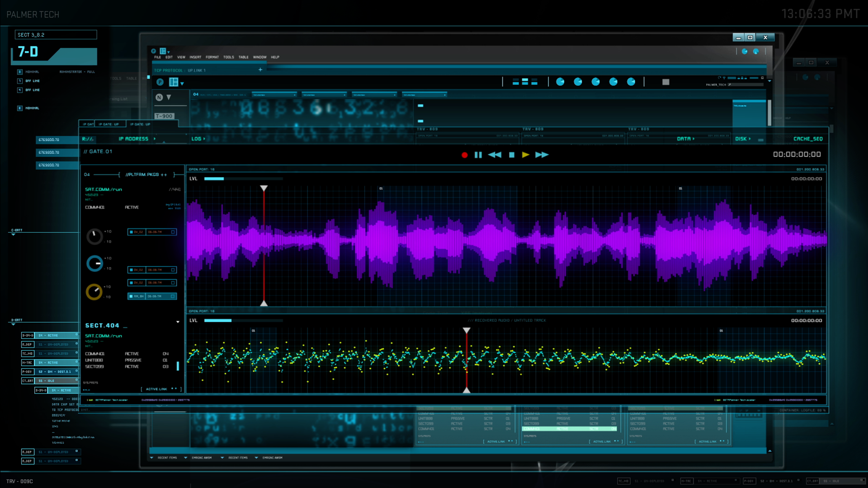Open the first dropdown field in row 04

click(274, 95)
